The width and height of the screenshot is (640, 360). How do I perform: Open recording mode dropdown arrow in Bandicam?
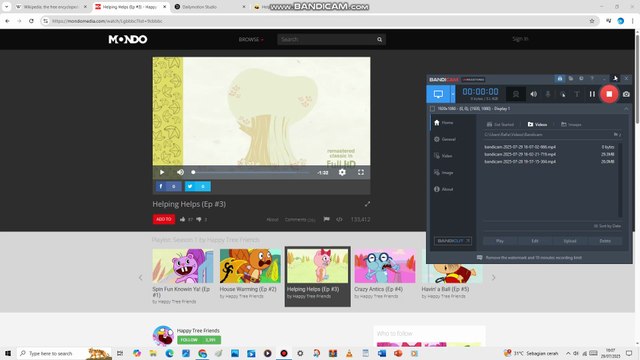coord(453,94)
